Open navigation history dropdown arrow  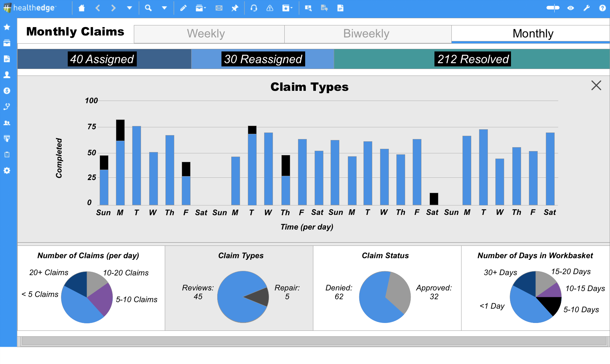click(129, 8)
